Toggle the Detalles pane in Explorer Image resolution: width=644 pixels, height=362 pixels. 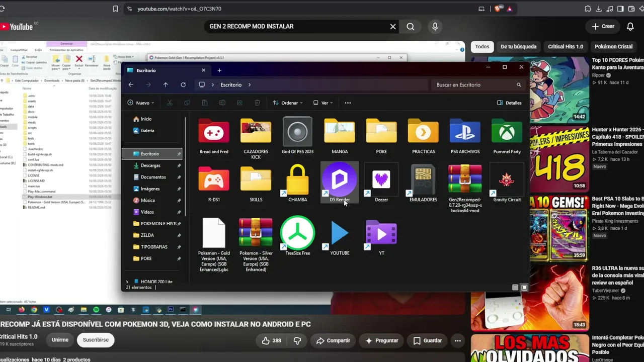509,103
